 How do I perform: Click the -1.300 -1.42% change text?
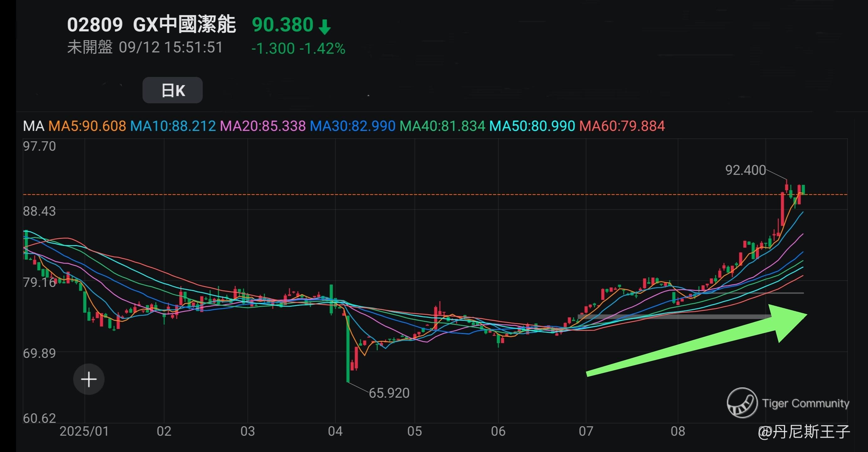coord(298,49)
